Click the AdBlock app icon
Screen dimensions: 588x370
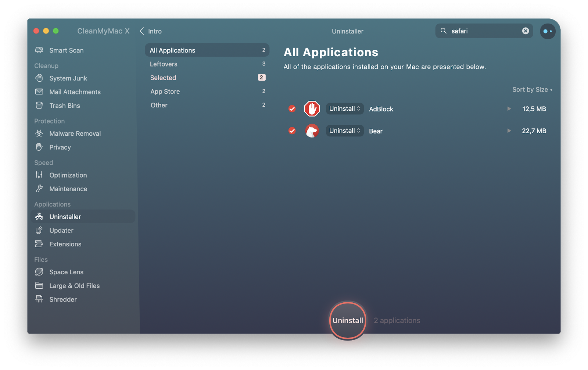coord(312,108)
